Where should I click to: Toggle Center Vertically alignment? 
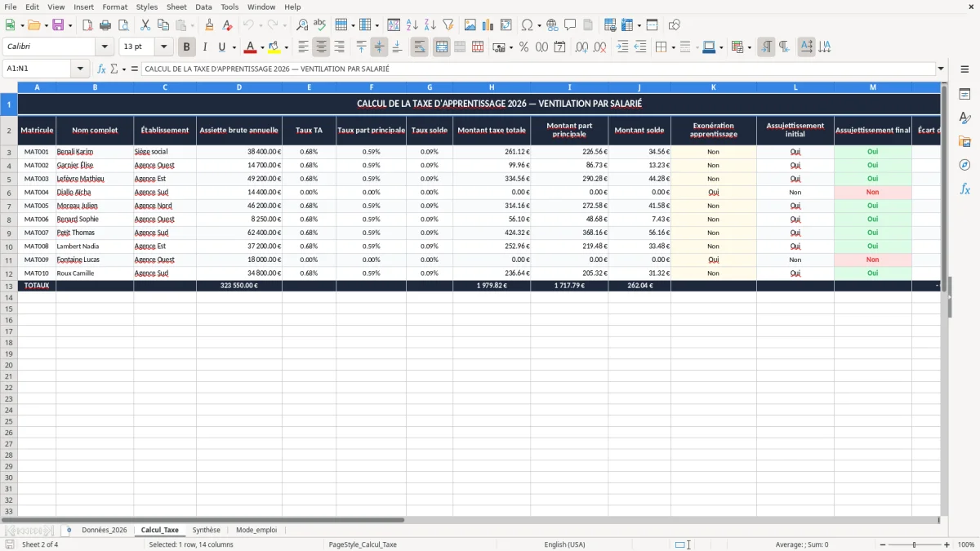[x=379, y=47]
